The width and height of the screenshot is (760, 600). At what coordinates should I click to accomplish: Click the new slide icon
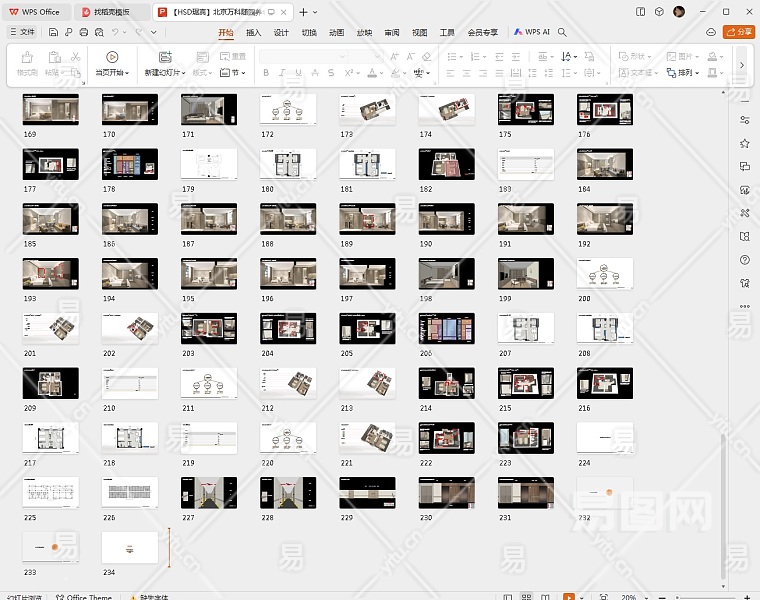click(x=165, y=58)
